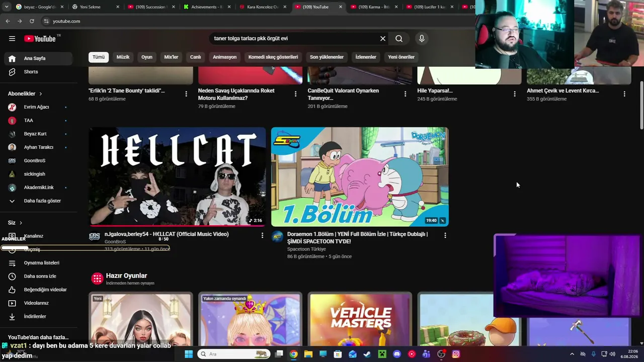Open options menu for HELLCAT video

point(262,235)
